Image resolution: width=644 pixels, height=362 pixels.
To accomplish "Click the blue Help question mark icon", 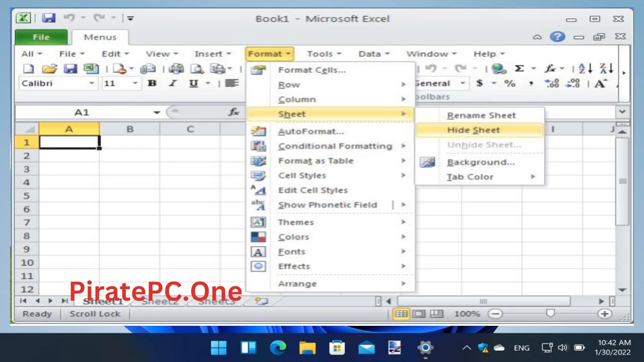I will [x=557, y=37].
